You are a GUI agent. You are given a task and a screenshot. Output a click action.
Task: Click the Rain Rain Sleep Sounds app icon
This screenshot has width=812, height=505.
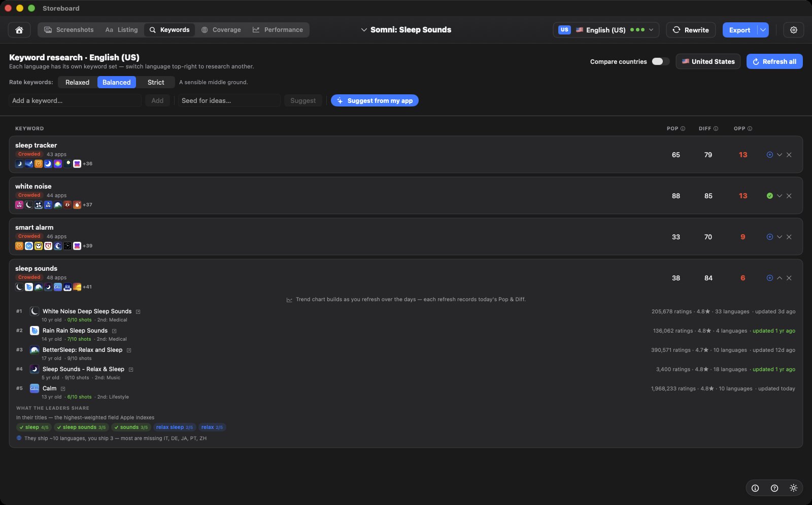35,331
